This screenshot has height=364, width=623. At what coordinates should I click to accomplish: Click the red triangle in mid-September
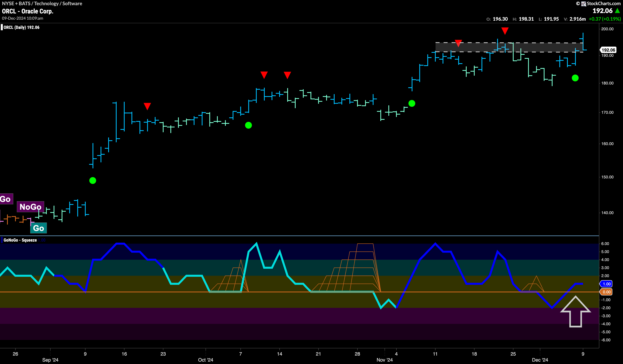coord(147,106)
